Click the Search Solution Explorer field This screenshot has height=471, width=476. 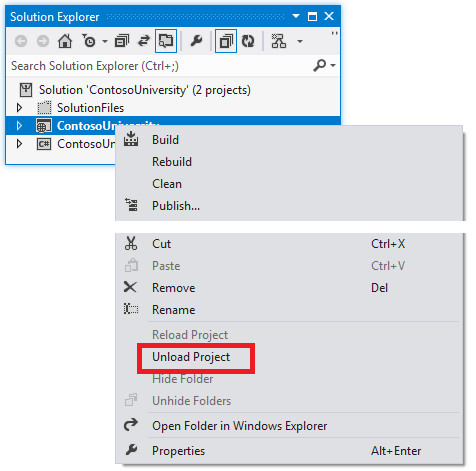[x=160, y=66]
